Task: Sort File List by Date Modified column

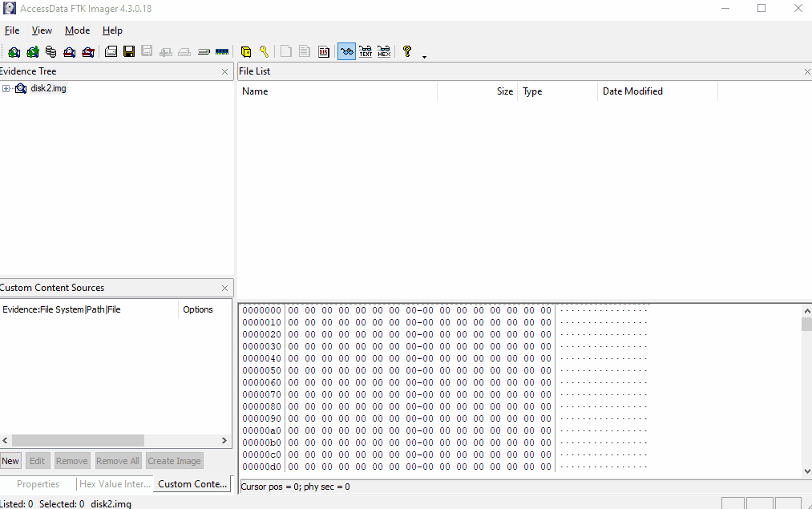Action: coord(657,91)
